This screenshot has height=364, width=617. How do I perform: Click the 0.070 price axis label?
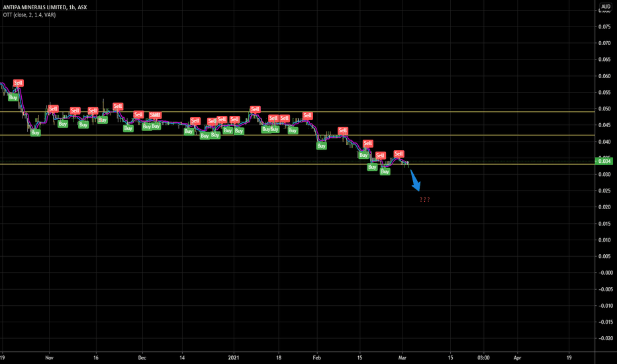click(x=604, y=43)
